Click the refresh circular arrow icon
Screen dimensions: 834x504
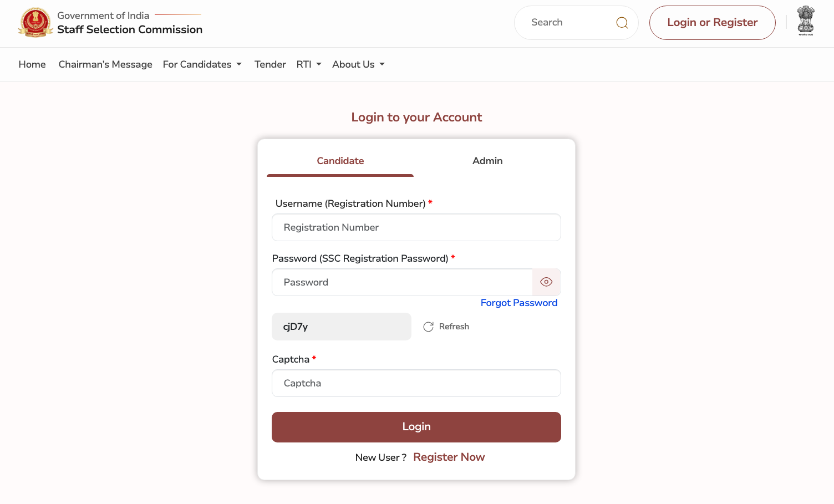coord(428,327)
